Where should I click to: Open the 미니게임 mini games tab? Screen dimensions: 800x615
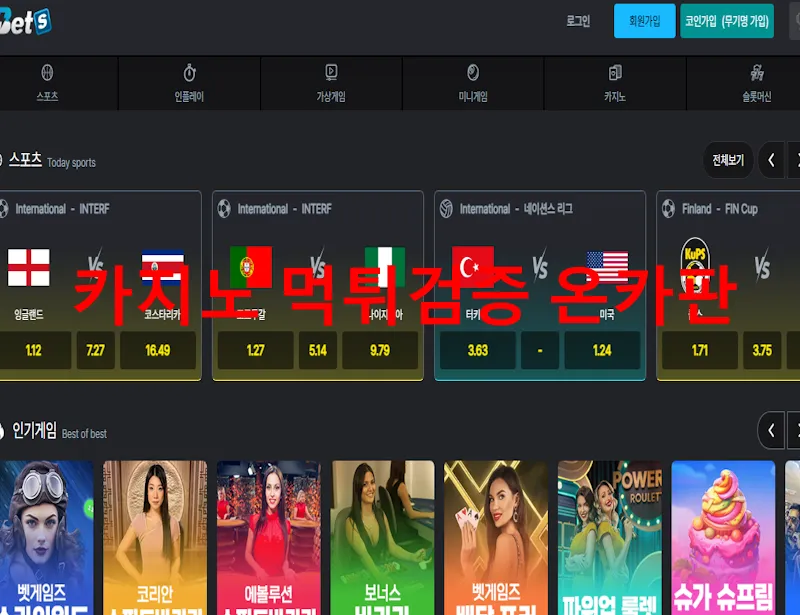[473, 84]
